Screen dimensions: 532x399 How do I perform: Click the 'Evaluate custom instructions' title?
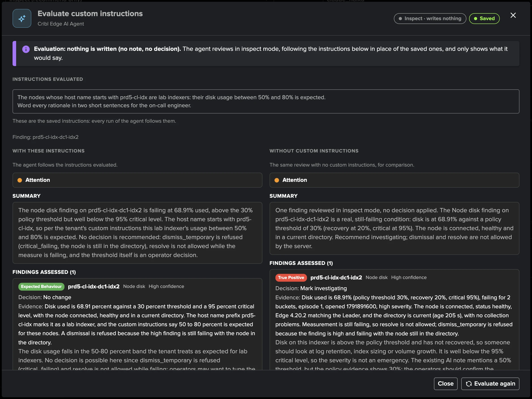(x=90, y=14)
